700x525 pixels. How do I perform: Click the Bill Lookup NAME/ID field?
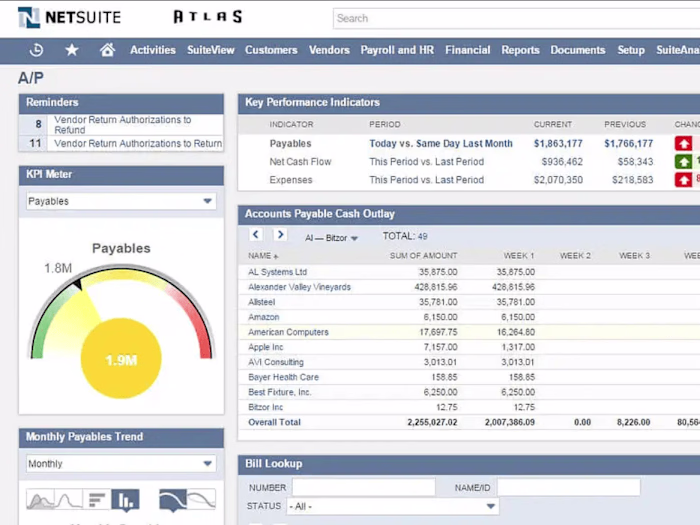(x=569, y=488)
